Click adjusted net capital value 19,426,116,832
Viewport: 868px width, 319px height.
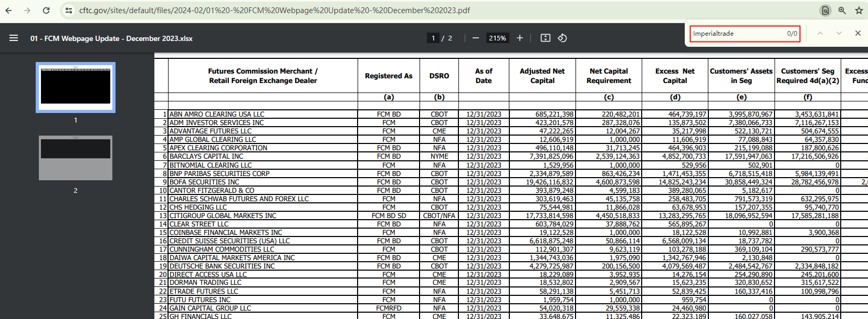550,182
